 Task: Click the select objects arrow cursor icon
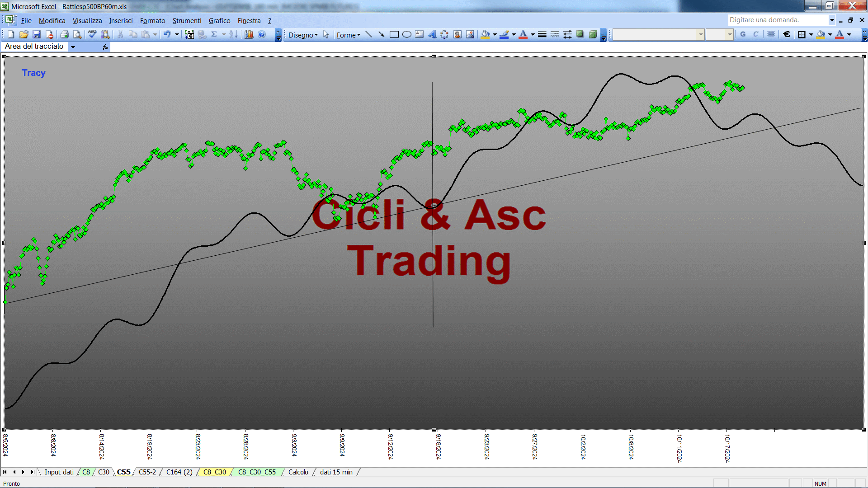[326, 34]
